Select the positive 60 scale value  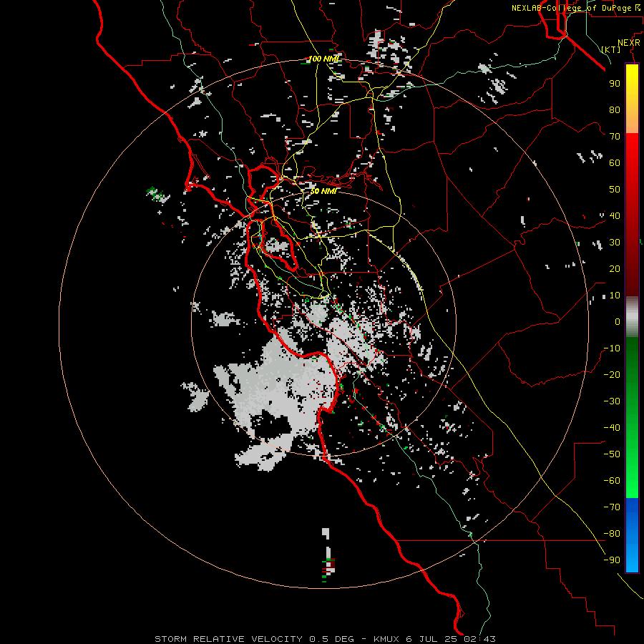pos(615,162)
